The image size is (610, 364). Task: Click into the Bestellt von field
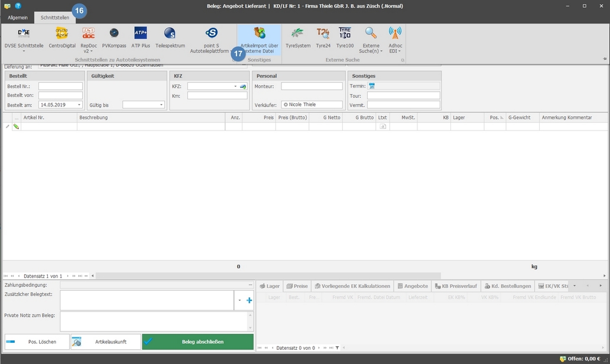(x=60, y=95)
